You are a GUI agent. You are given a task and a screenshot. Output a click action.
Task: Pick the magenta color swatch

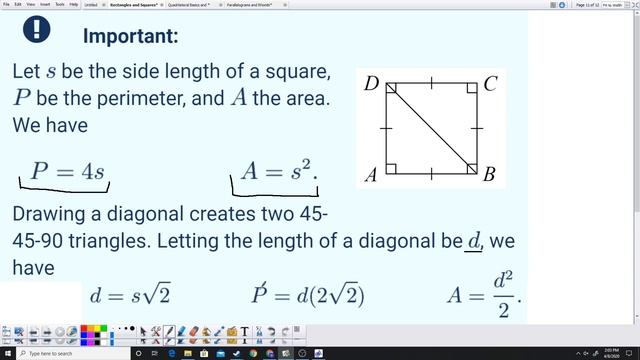90,335
